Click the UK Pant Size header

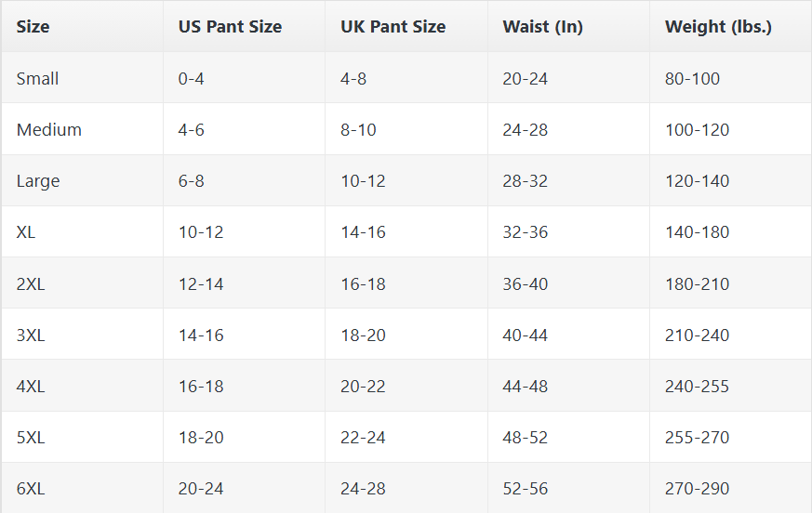393,27
